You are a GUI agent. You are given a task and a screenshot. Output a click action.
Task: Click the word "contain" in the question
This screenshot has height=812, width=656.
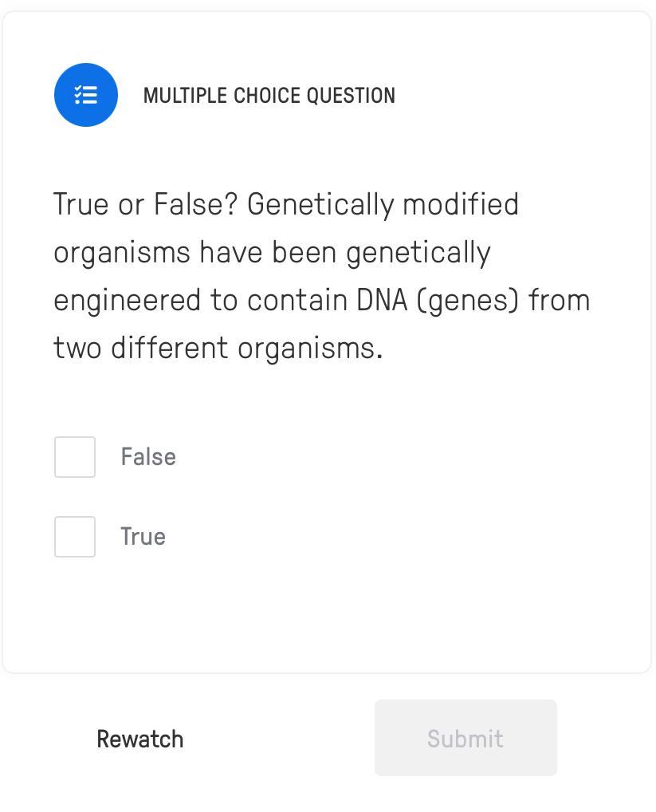(297, 301)
